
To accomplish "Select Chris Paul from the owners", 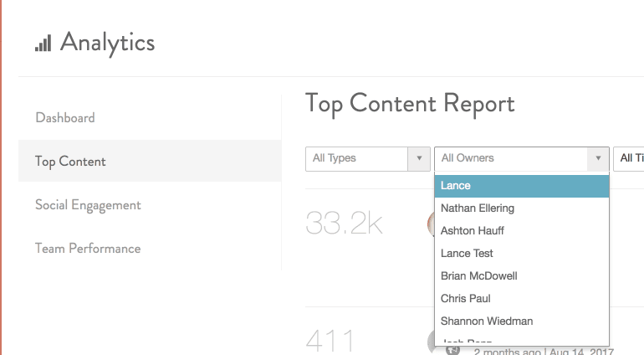I will pos(466,299).
